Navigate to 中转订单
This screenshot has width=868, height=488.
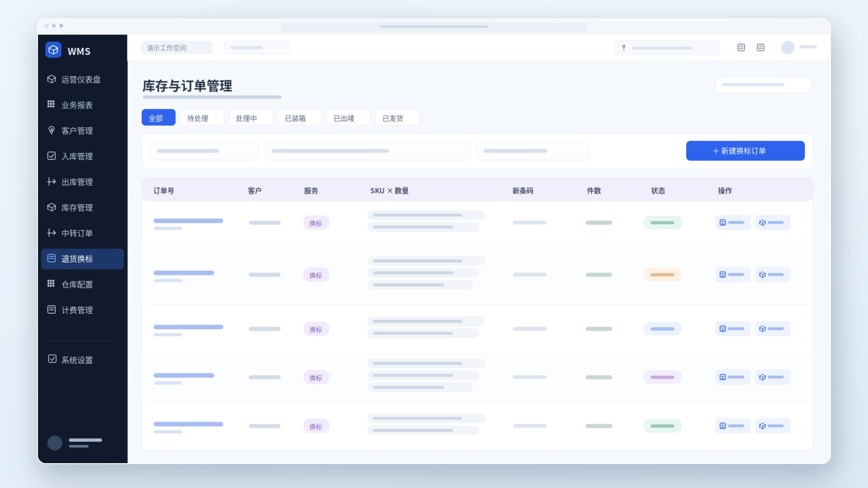(82, 233)
